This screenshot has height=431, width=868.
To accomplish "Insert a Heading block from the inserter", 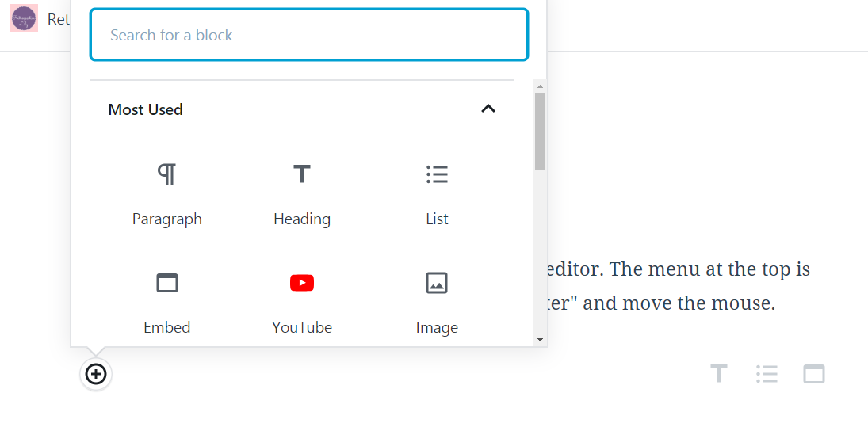I will [x=302, y=195].
